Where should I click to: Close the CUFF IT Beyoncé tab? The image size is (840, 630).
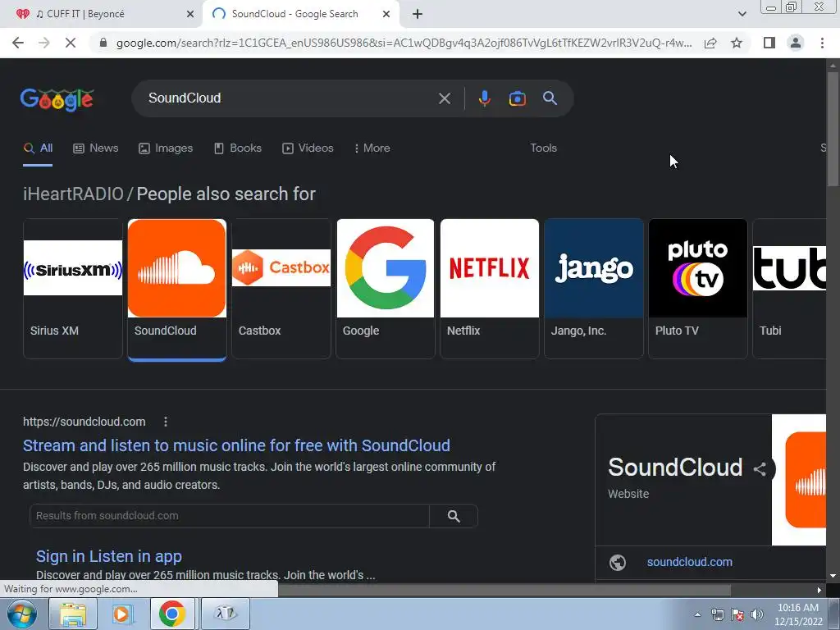(x=190, y=15)
